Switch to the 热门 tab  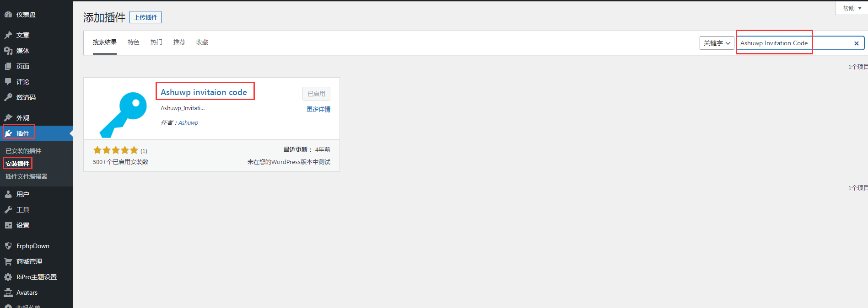(156, 42)
